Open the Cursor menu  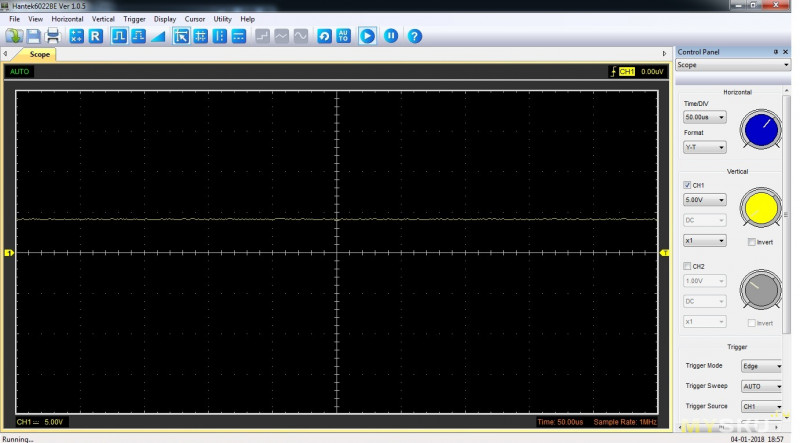coord(194,19)
